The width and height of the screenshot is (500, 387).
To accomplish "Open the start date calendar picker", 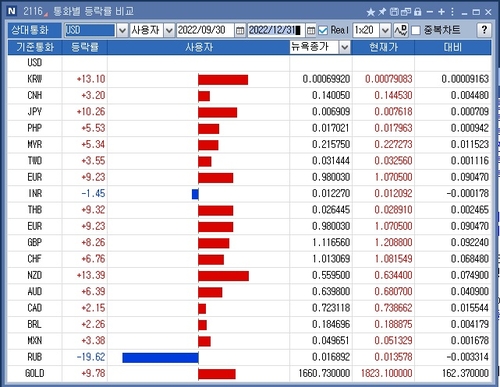I will [240, 31].
